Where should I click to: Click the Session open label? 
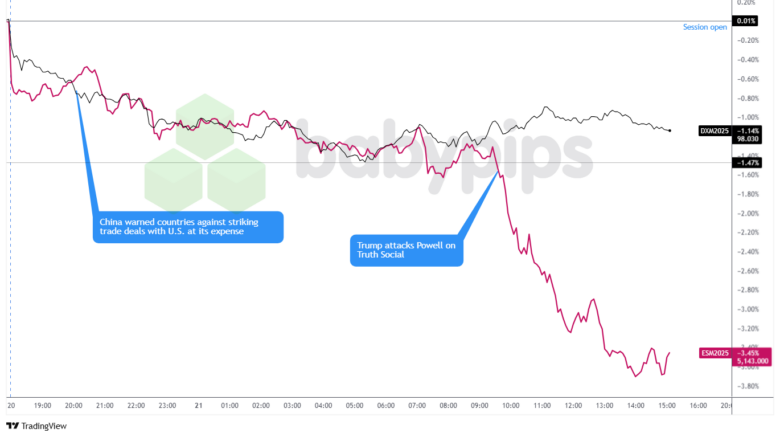704,27
